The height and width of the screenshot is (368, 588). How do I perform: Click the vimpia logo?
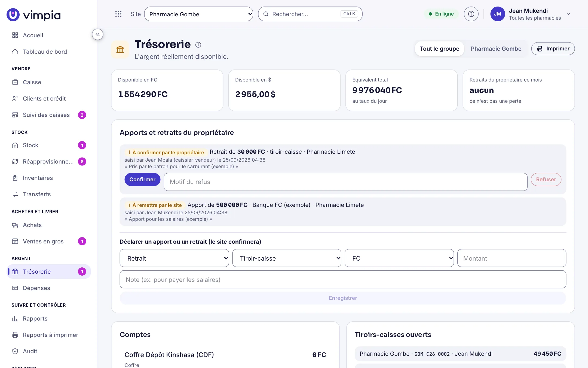click(x=33, y=15)
